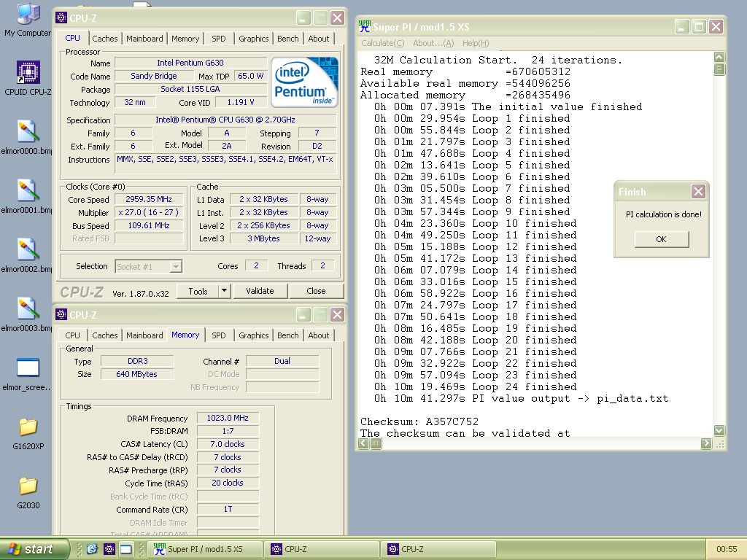The image size is (747, 560).
Task: Click the Close button in CPU-Z
Action: click(x=316, y=291)
